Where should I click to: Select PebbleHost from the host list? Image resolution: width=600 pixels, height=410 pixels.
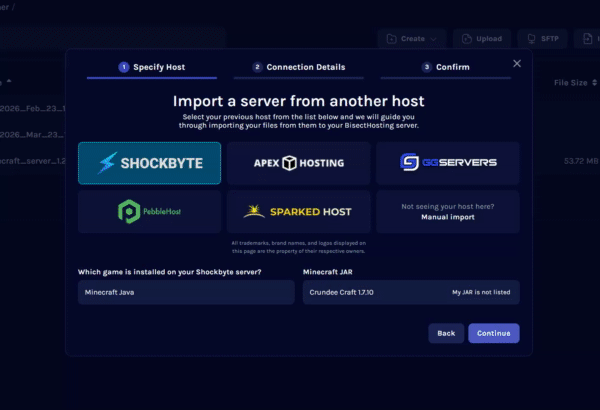tap(149, 212)
